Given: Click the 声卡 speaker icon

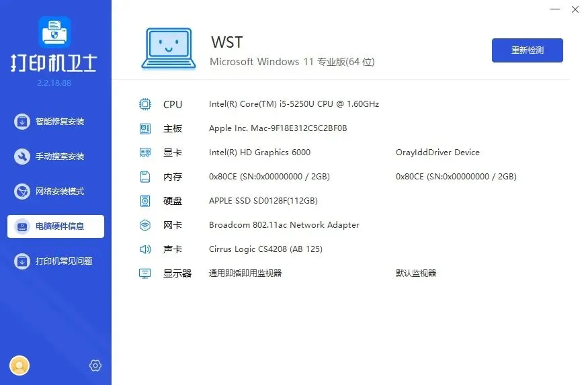Looking at the screenshot, I should [x=145, y=249].
